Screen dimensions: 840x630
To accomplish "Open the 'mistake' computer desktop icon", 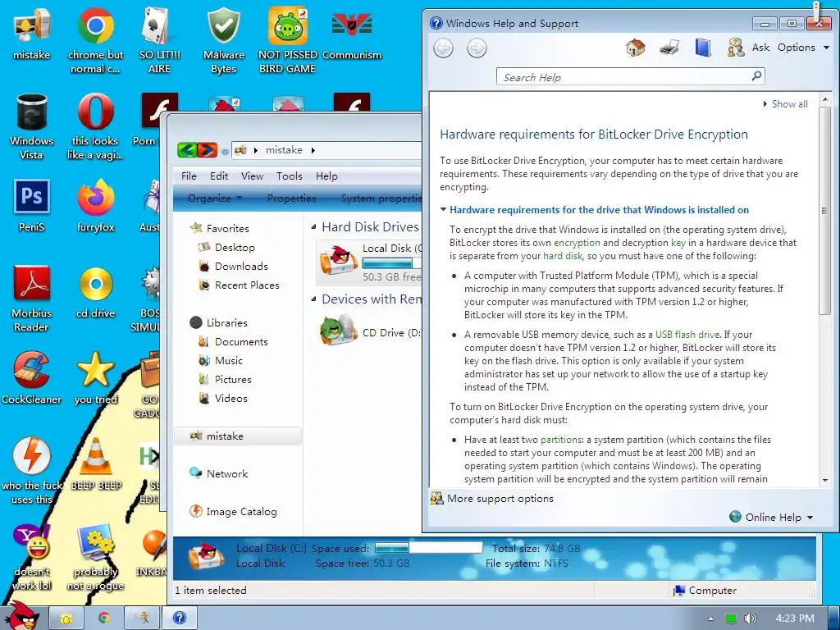I will pos(32,34).
